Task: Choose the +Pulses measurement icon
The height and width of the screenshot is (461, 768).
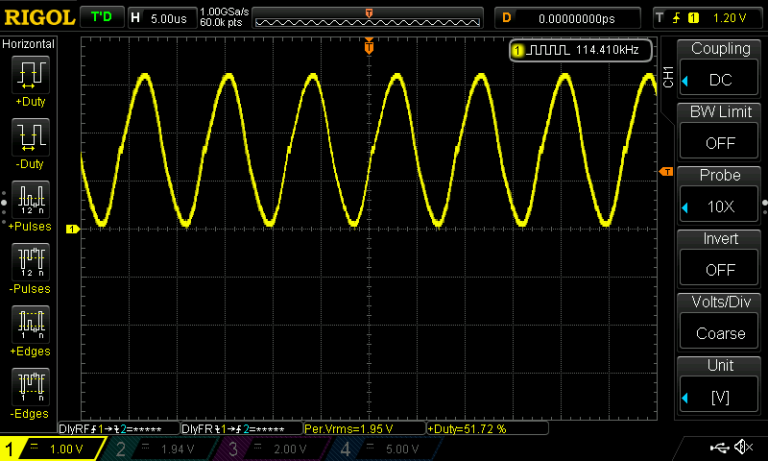Action: click(x=30, y=203)
